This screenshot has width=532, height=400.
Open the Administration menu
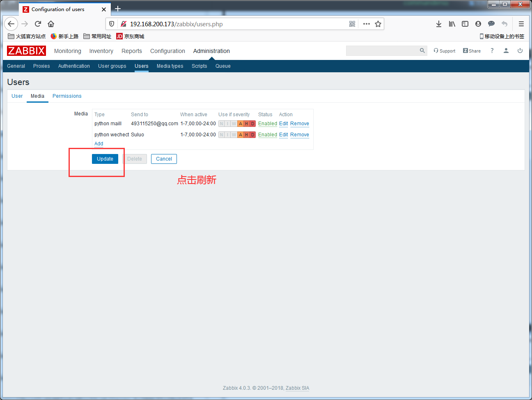click(x=211, y=51)
